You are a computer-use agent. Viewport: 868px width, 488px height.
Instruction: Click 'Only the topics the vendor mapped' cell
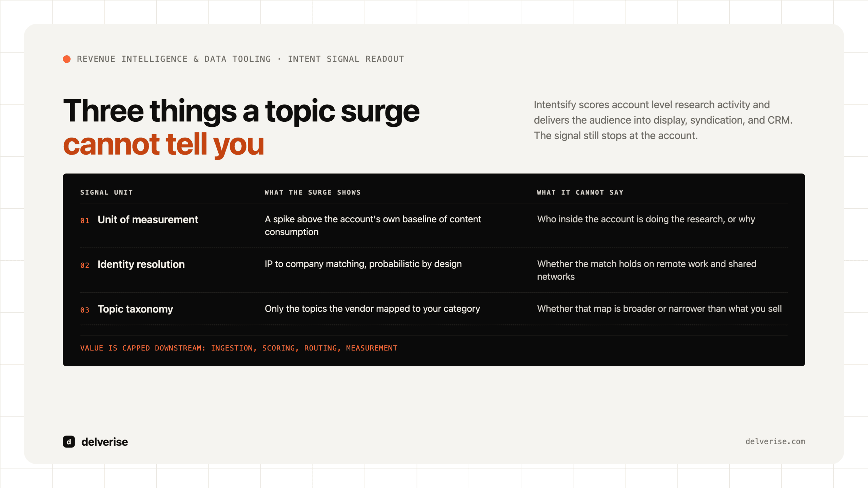[372, 309]
